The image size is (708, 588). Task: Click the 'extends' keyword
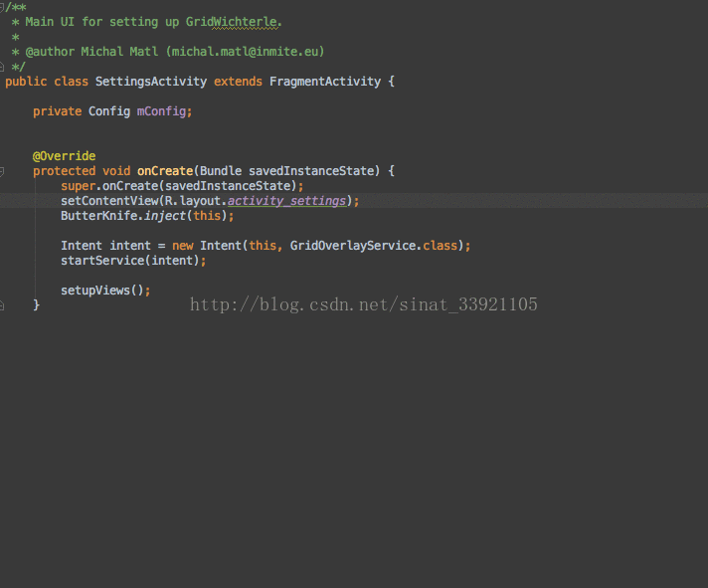pyautogui.click(x=238, y=82)
